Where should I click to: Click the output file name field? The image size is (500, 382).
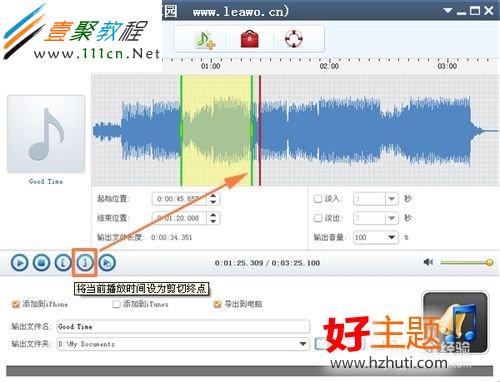(x=183, y=327)
